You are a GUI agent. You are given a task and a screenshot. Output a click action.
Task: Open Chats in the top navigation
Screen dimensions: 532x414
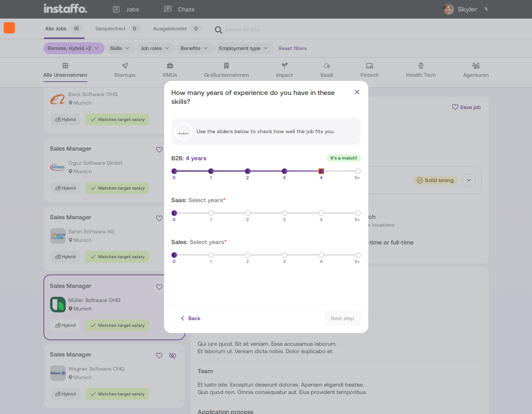click(179, 9)
